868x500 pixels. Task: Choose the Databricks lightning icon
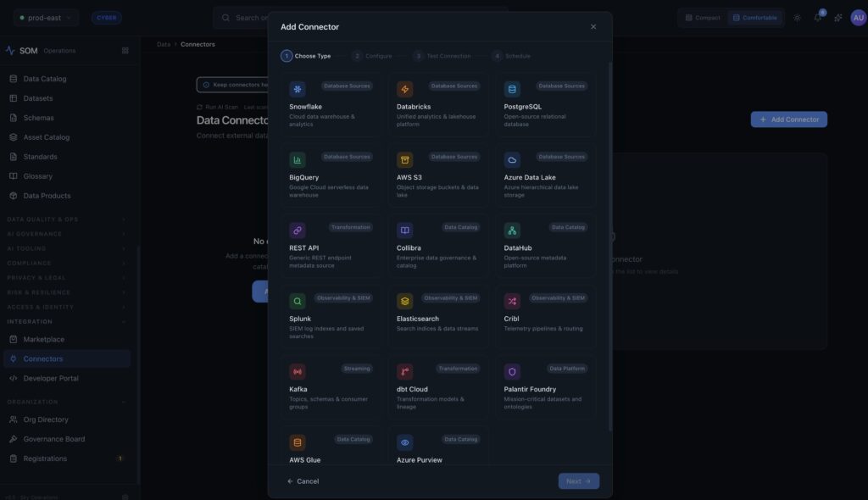(x=405, y=89)
